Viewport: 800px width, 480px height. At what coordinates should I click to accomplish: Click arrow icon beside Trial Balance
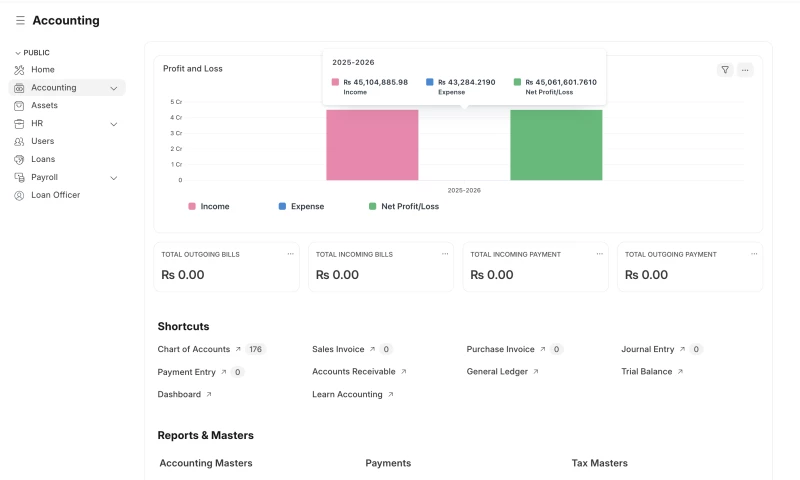(x=680, y=372)
